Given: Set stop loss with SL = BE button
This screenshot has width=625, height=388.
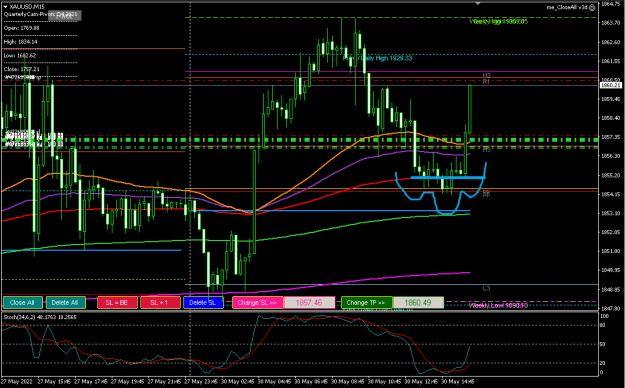Looking at the screenshot, I should coord(117,302).
